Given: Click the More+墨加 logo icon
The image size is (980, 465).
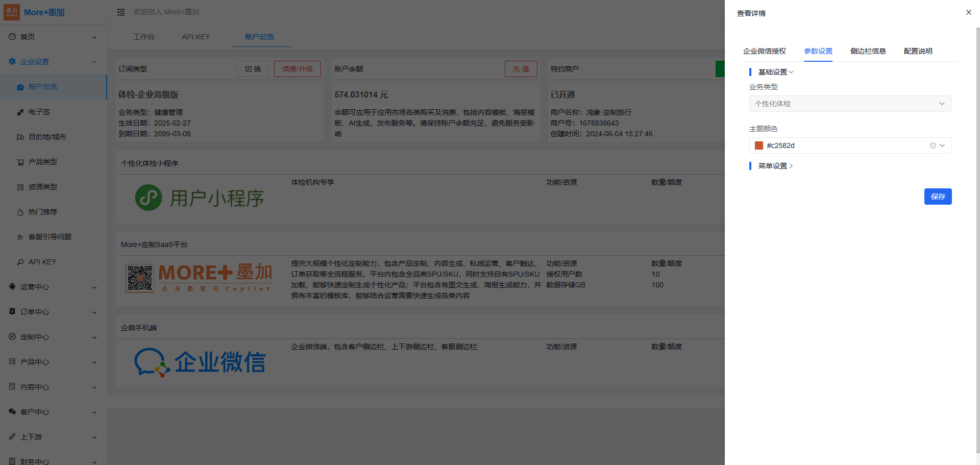Looking at the screenshot, I should click(x=12, y=12).
